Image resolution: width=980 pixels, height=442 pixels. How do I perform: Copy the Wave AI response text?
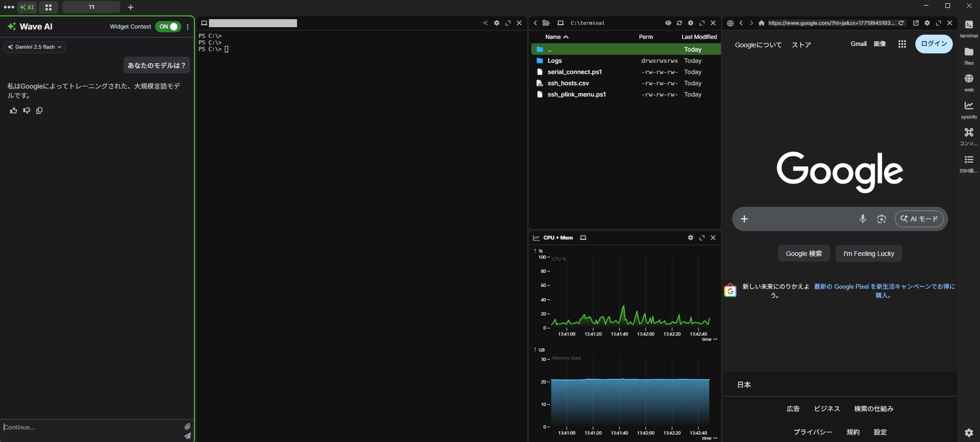point(39,111)
